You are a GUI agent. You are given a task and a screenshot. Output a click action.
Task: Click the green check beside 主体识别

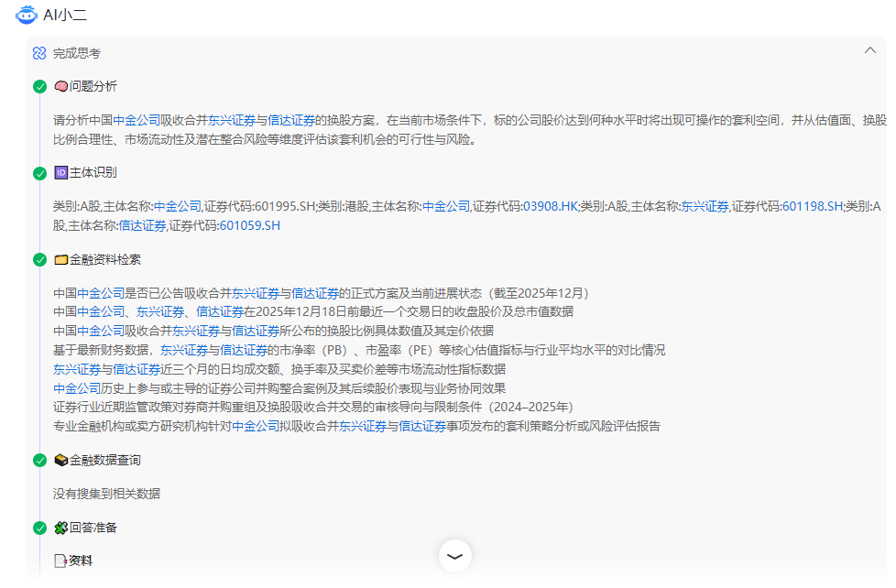click(x=40, y=173)
